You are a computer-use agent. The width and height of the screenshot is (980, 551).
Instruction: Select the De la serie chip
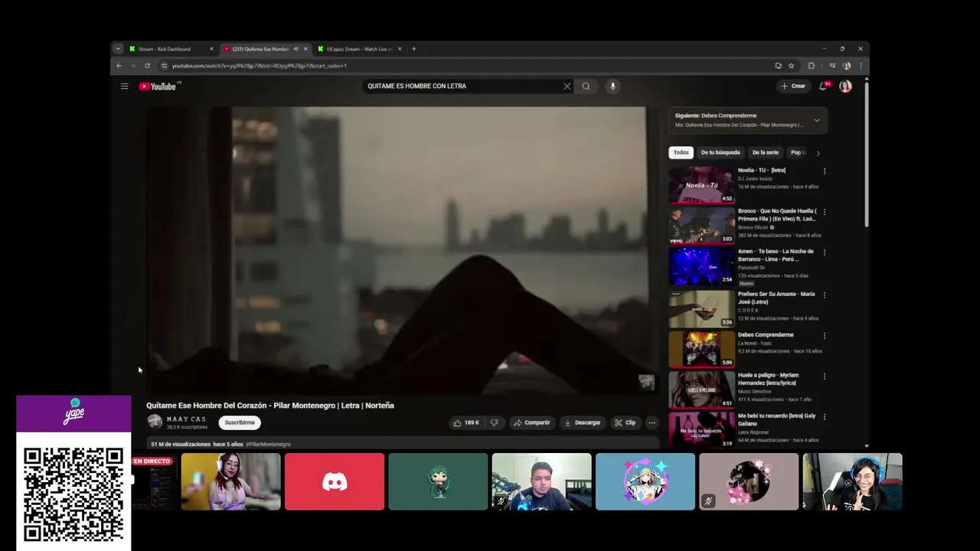tap(765, 152)
